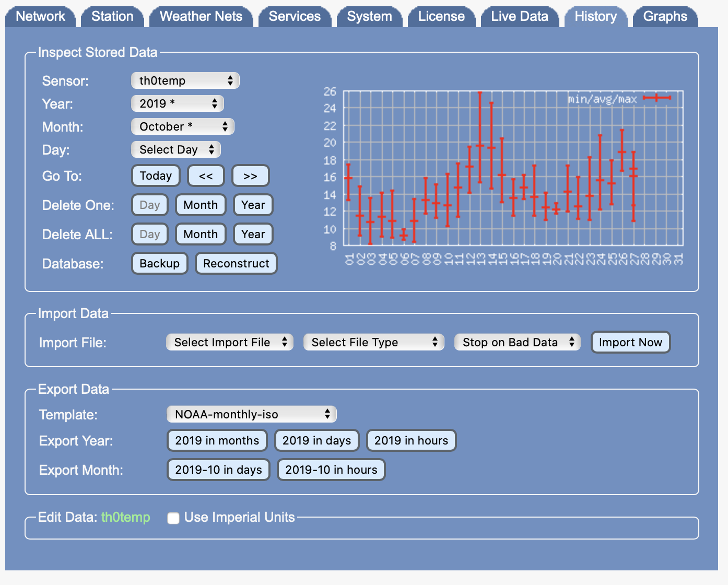Go to next period with >> button
The width and height of the screenshot is (728, 585).
(250, 176)
